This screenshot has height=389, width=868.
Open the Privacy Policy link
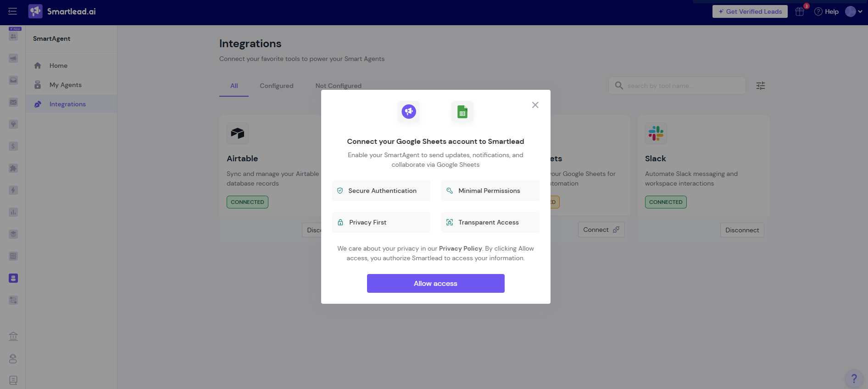point(460,248)
